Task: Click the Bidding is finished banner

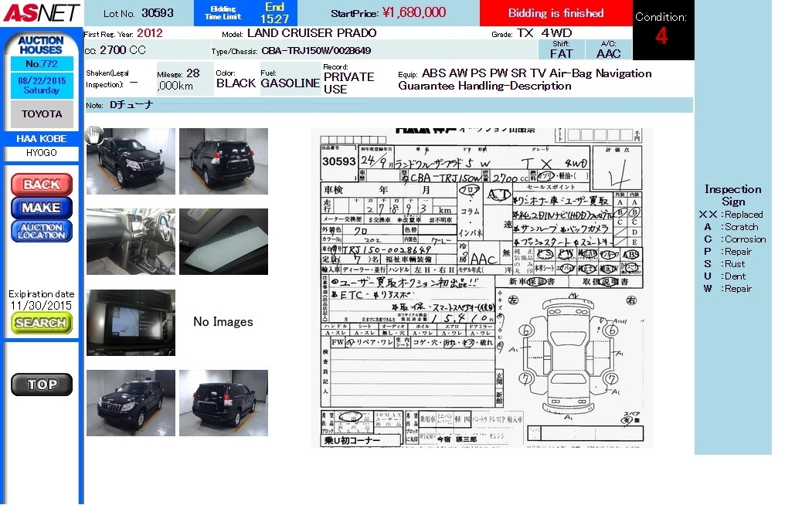Action: pyautogui.click(x=555, y=13)
